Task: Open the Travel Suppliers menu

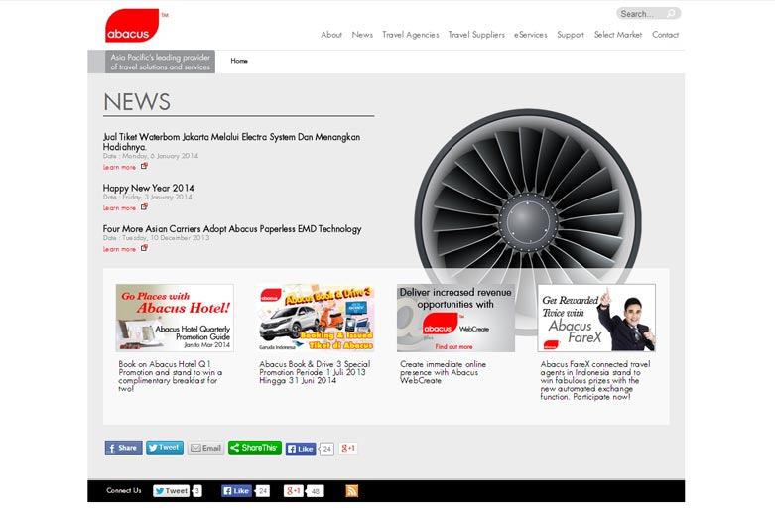Action: tap(476, 35)
